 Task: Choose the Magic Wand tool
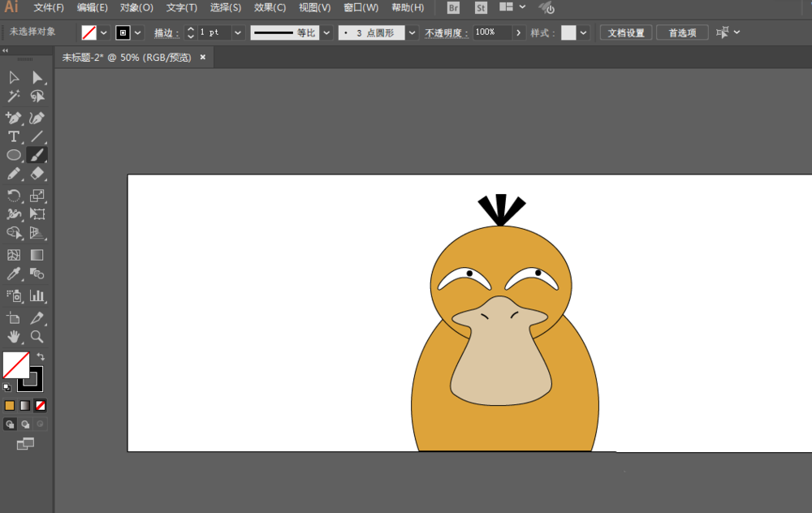[x=14, y=97]
